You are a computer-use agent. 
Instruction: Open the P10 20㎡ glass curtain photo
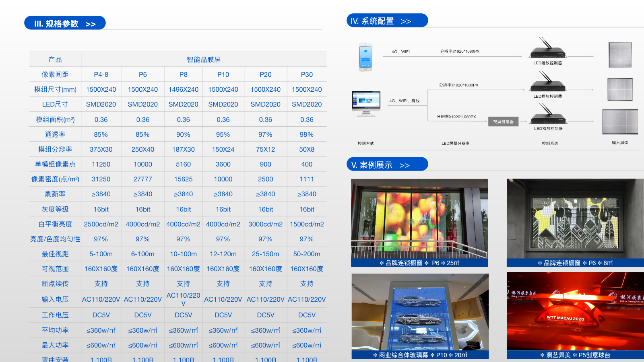point(420,316)
